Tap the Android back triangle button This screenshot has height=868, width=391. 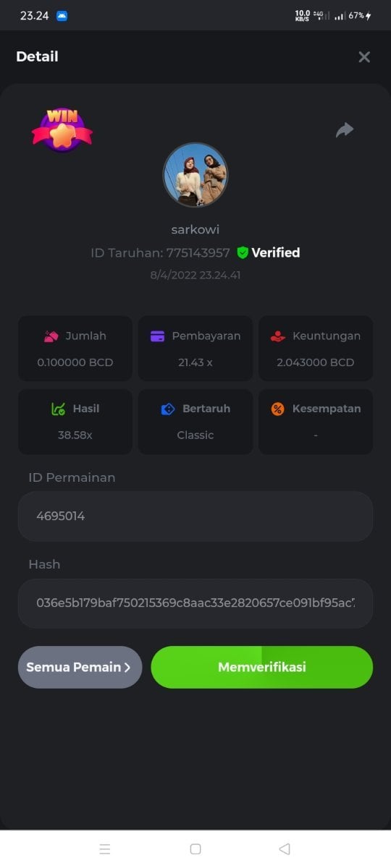click(285, 849)
